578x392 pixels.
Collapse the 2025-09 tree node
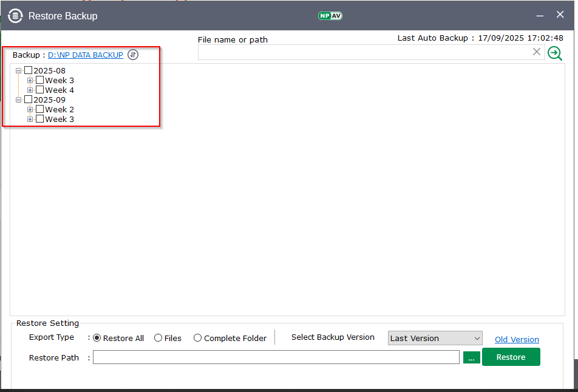19,100
